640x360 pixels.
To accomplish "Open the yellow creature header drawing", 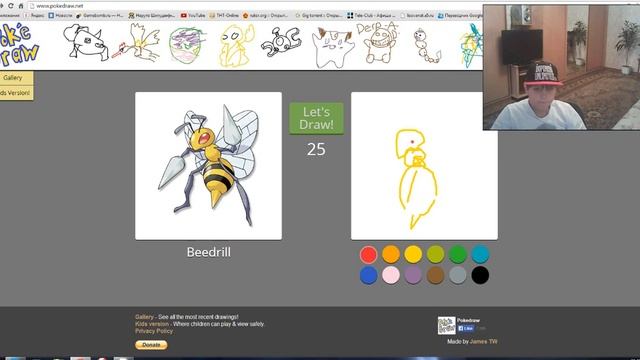I will [235, 45].
